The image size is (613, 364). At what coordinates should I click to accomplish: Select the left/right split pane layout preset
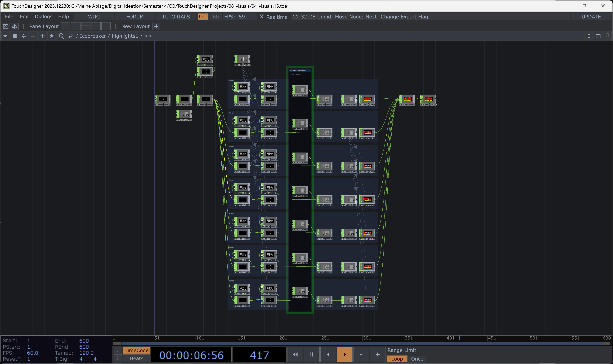click(76, 26)
